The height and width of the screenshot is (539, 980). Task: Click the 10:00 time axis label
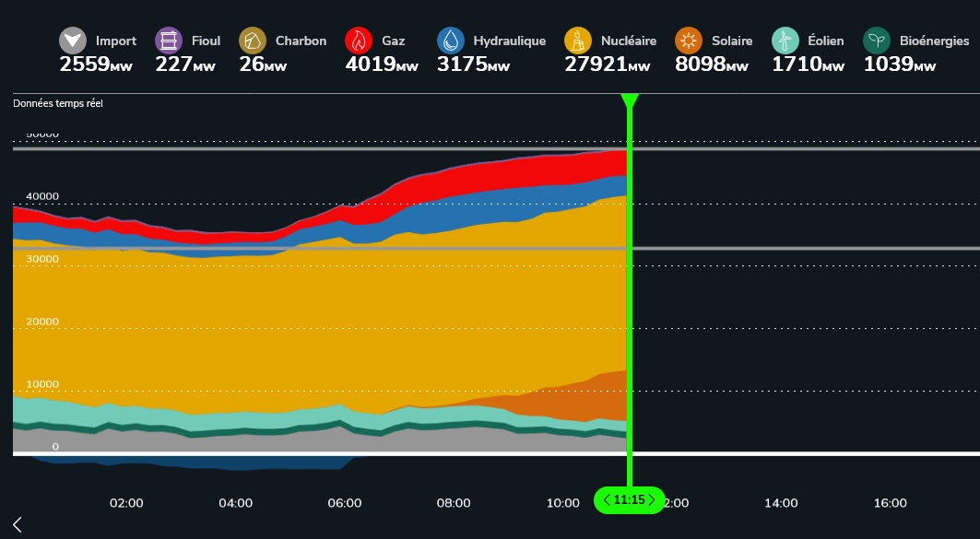[562, 503]
